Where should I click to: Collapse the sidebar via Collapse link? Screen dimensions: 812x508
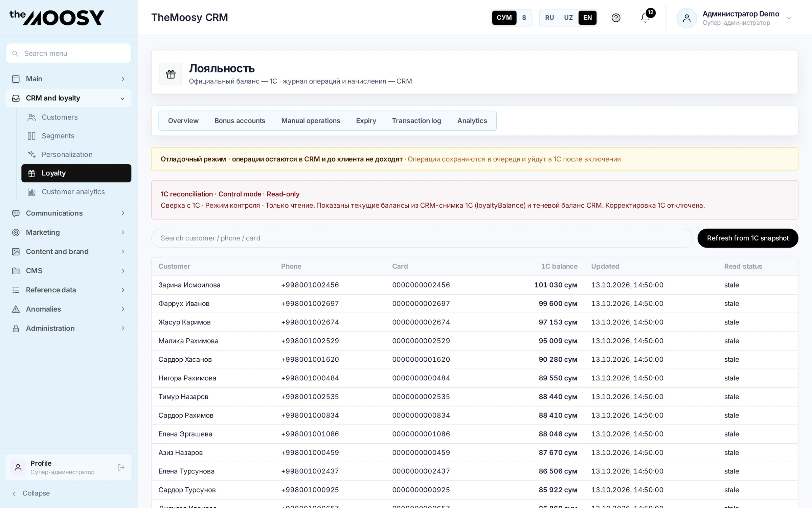[x=31, y=493]
